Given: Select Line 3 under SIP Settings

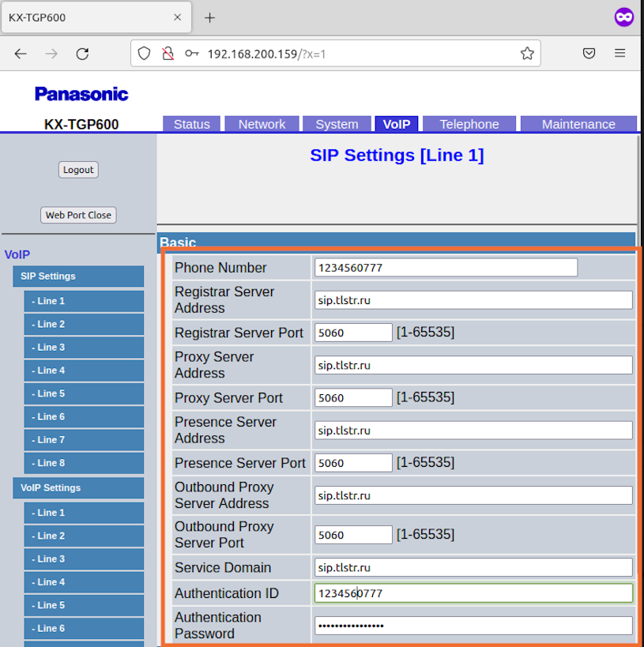Looking at the screenshot, I should click(x=84, y=348).
